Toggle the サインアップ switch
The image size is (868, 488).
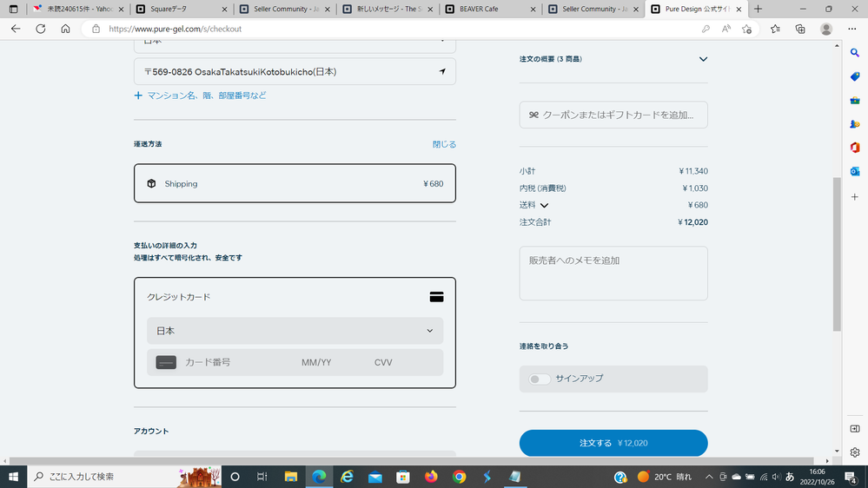point(540,379)
